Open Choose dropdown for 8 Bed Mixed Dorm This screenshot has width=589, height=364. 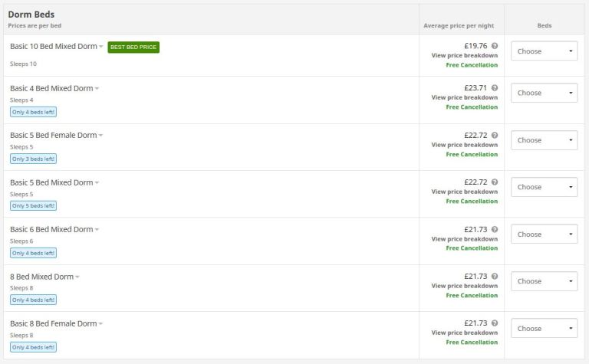(x=544, y=281)
